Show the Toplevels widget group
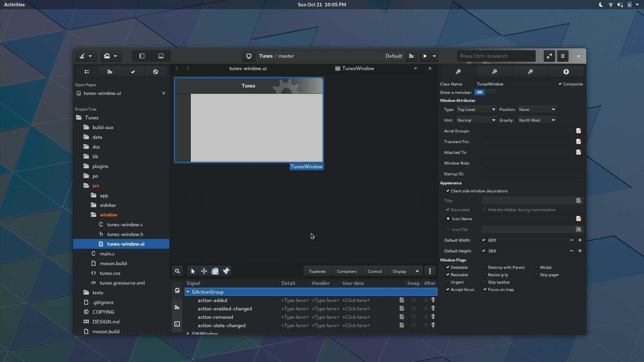644x362 pixels. (317, 271)
